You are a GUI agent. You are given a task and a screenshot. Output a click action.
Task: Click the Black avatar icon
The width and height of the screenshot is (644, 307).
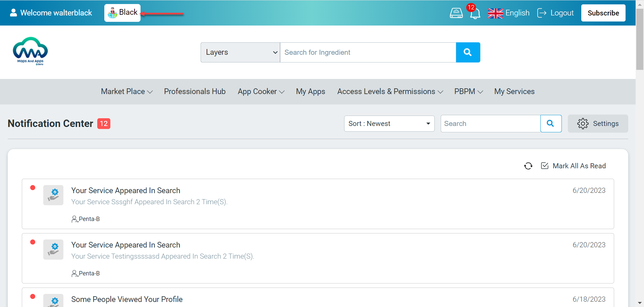112,13
